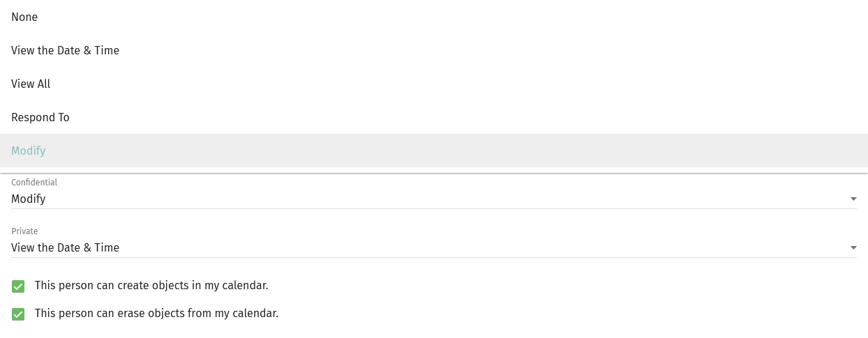The height and width of the screenshot is (338, 868).
Task: Uncheck "This person can create objects" checkbox
Action: pos(18,286)
